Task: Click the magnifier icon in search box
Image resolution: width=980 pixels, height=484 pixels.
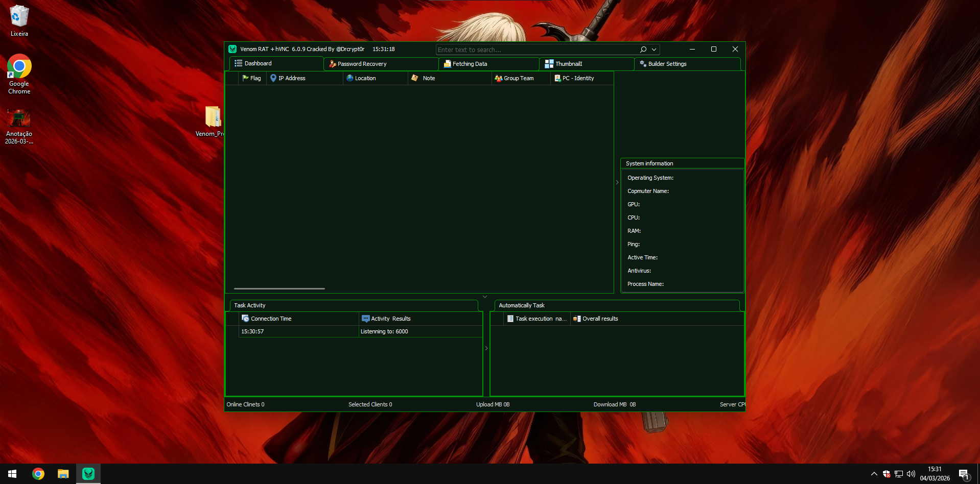Action: [x=643, y=50]
